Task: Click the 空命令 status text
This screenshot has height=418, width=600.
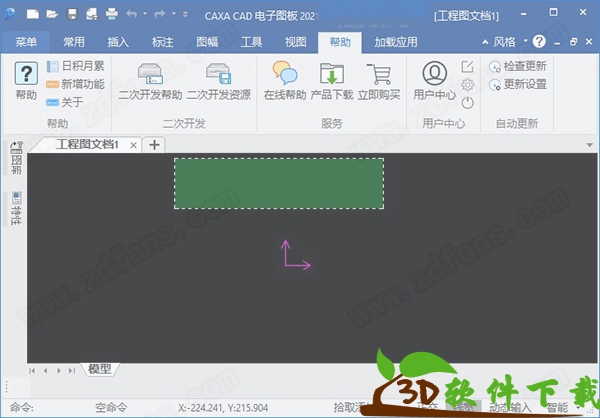Action: pos(111,408)
